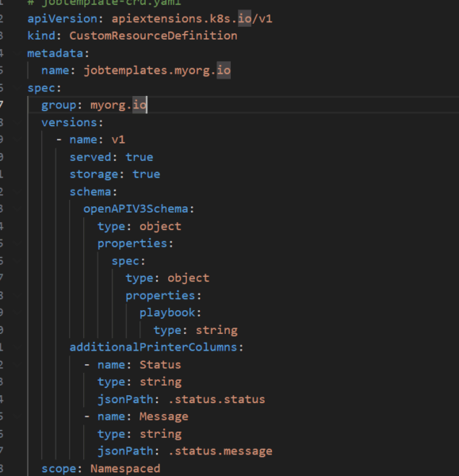Viewport: 459px width, 476px height.
Task: Place cursor in group: myorg.io value
Action: click(118, 105)
